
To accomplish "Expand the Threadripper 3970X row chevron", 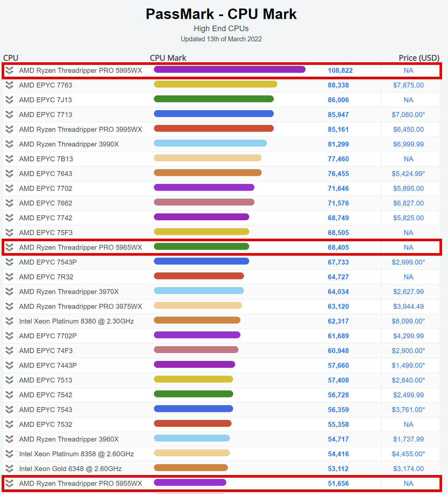I will click(9, 292).
